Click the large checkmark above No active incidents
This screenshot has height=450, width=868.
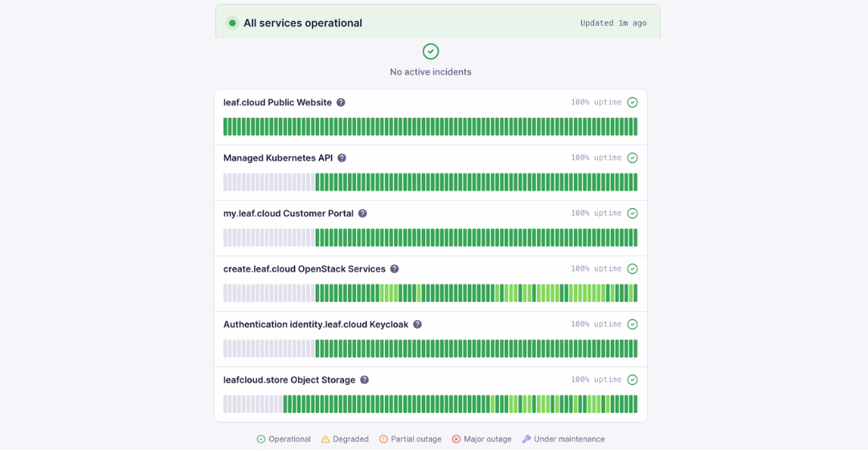tap(431, 51)
